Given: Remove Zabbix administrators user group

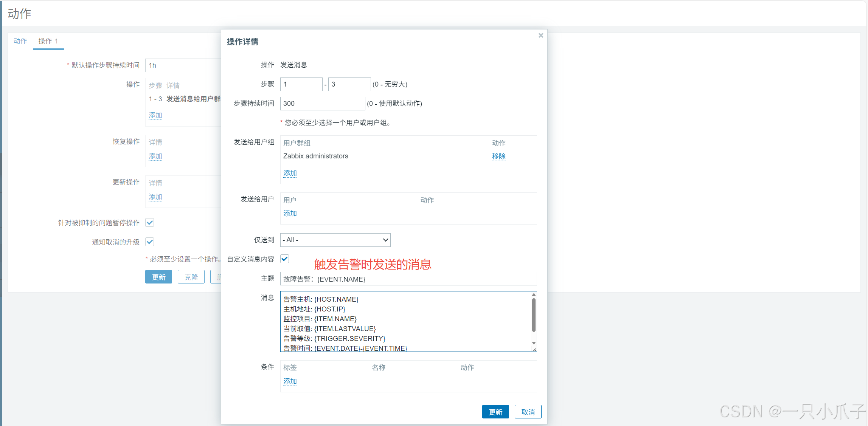Looking at the screenshot, I should pyautogui.click(x=498, y=156).
